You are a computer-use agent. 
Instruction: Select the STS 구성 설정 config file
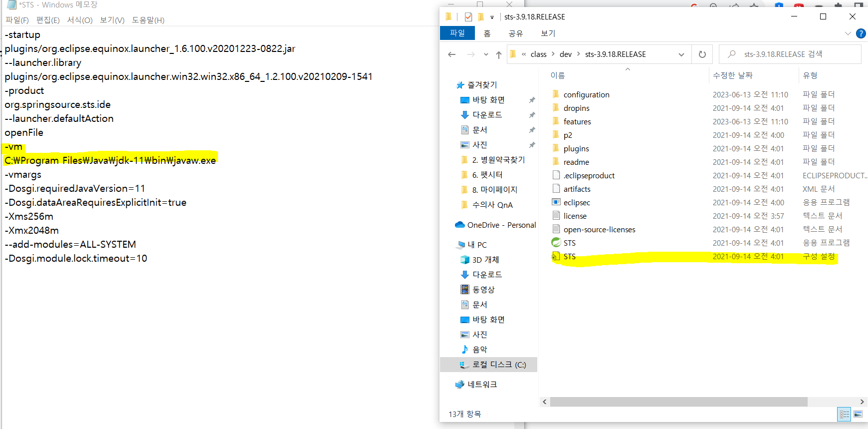pyautogui.click(x=569, y=257)
